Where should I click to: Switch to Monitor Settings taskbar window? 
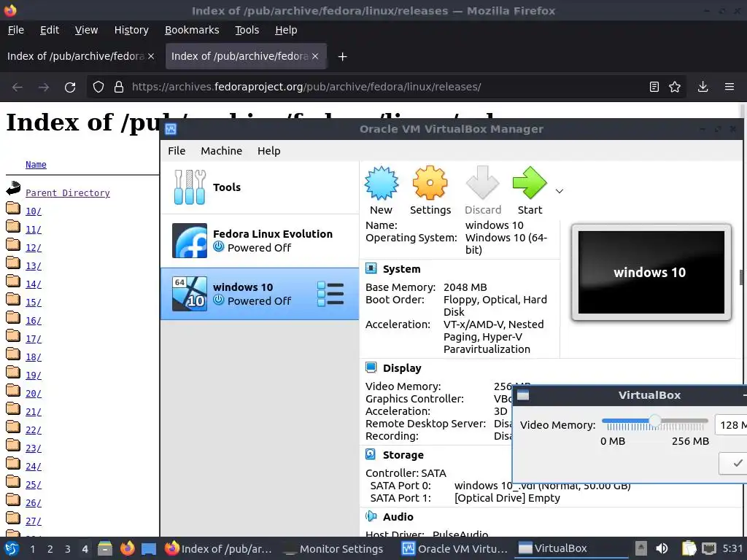(x=333, y=549)
